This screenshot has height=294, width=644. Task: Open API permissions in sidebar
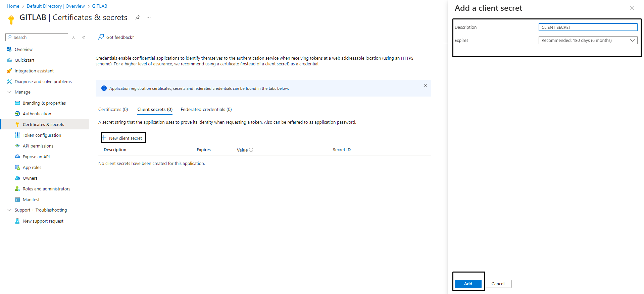[x=38, y=146]
